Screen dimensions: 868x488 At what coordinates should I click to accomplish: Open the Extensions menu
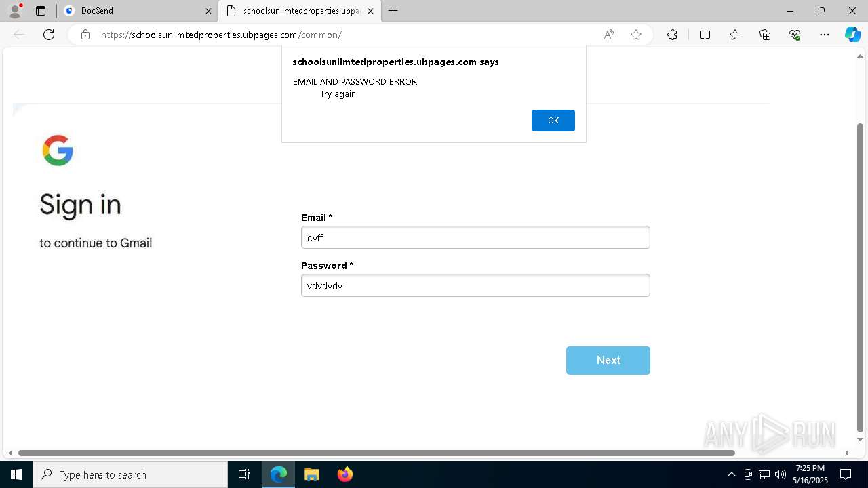672,35
